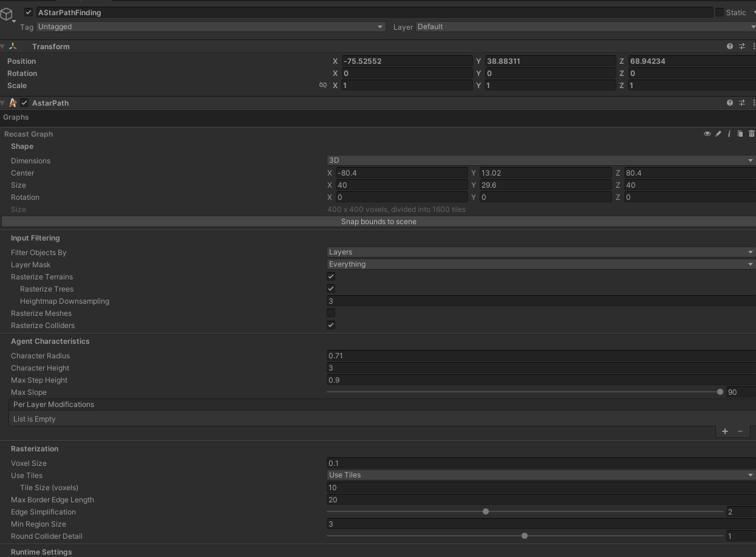Viewport: 756px width, 557px height.
Task: Collapse the AstarPath component foldout
Action: [x=3, y=103]
